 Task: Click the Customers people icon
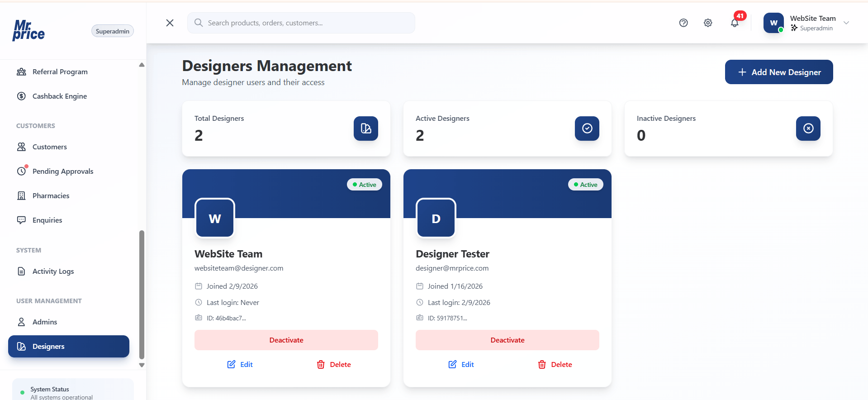click(21, 147)
